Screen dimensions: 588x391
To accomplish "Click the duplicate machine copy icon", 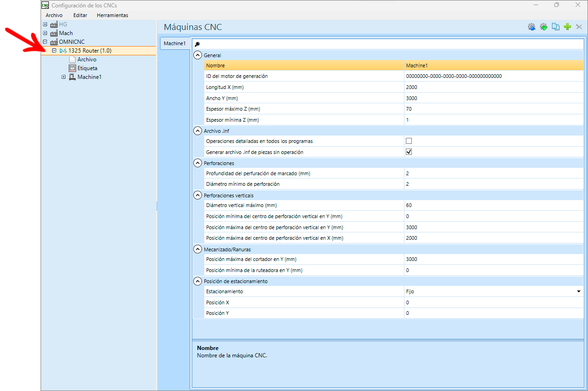I will [x=556, y=27].
